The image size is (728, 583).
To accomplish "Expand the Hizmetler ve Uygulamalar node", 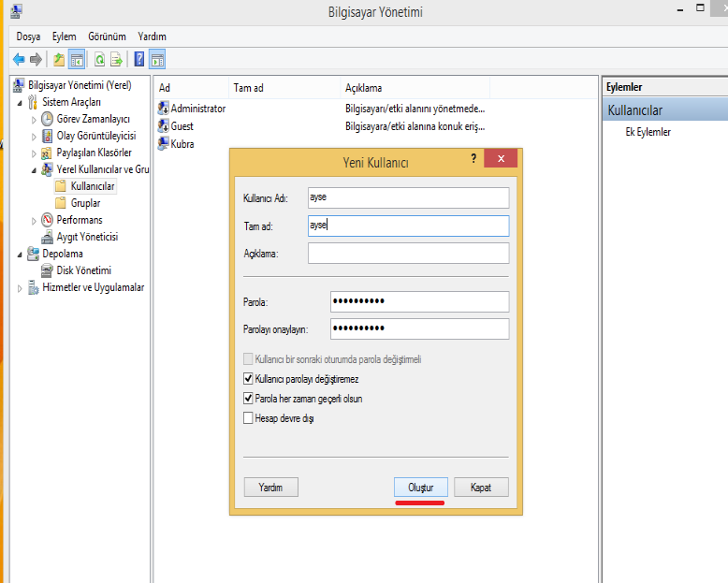I will pos(20,288).
